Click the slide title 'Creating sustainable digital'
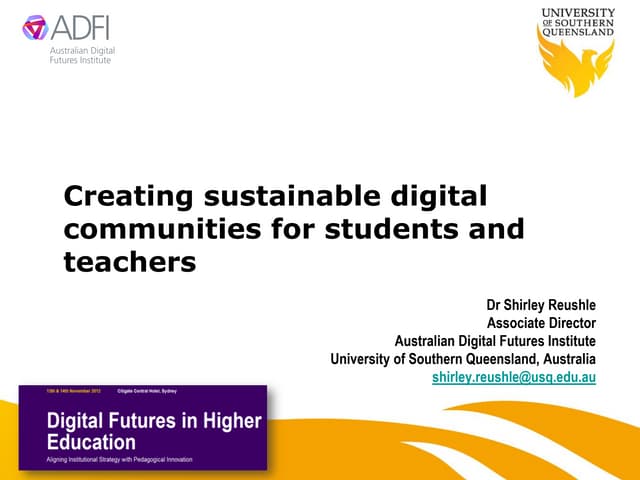Viewport: 640px width, 480px height. click(275, 195)
